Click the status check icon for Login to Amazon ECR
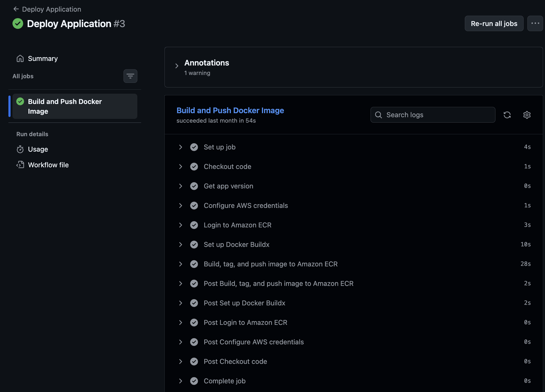Screen dimensions: 545x392 (x=194, y=225)
